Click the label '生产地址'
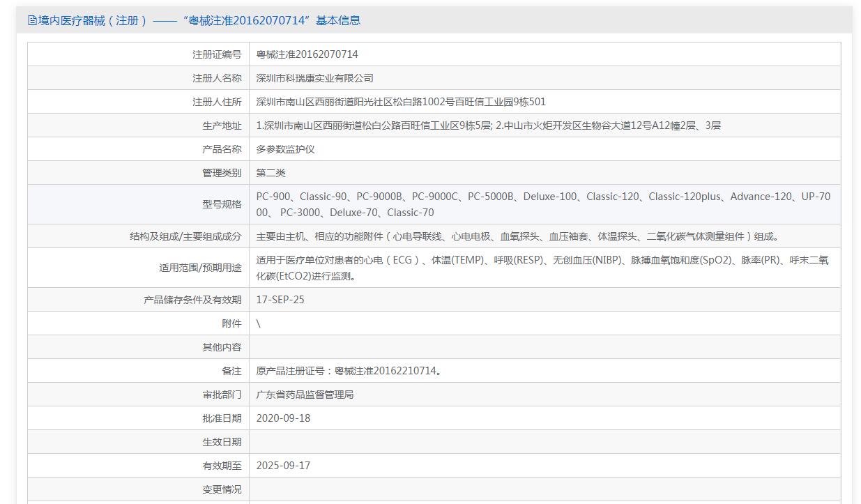The image size is (861, 504). 222,125
